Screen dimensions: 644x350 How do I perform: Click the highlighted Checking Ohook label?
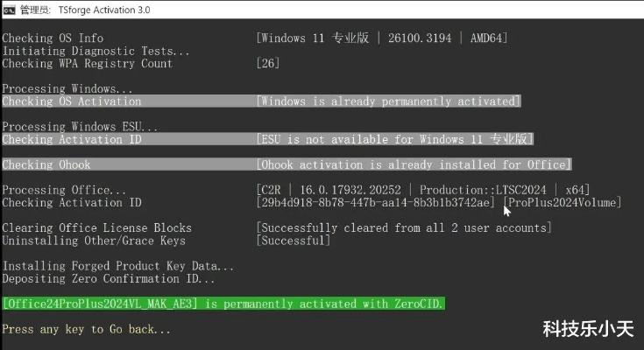(x=46, y=164)
